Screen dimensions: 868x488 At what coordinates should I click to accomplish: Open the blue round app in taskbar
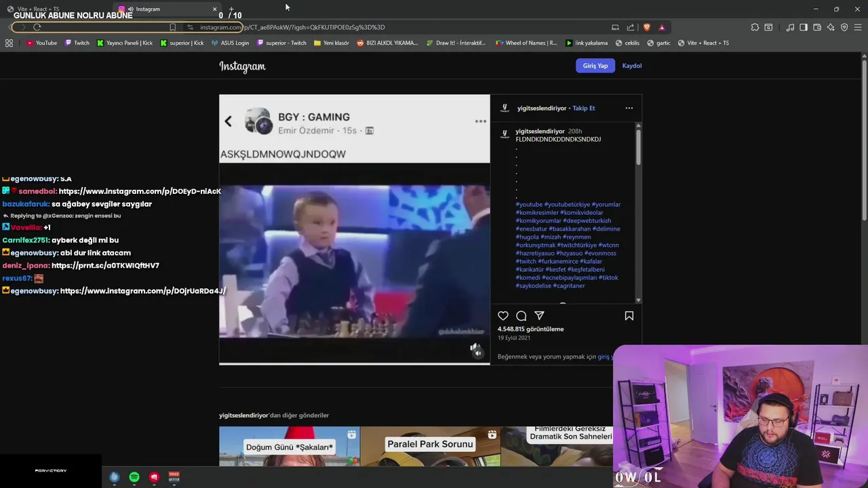click(x=114, y=477)
